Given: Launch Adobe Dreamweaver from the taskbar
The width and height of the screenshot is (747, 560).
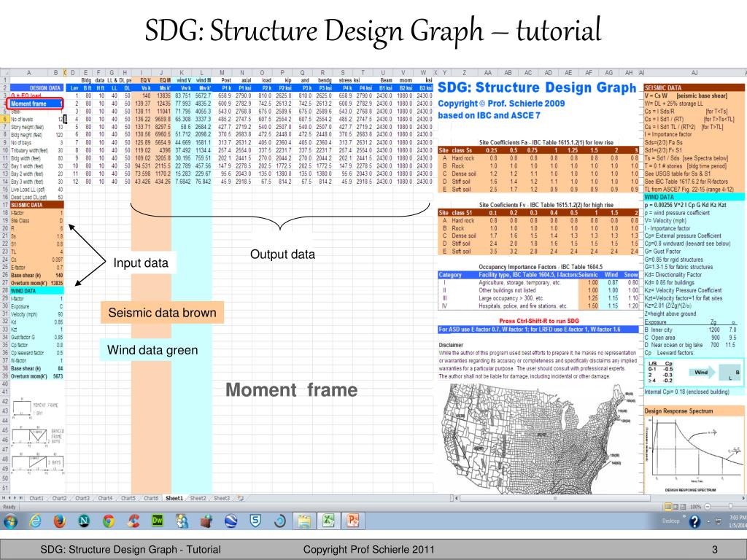Looking at the screenshot, I should pos(158,521).
